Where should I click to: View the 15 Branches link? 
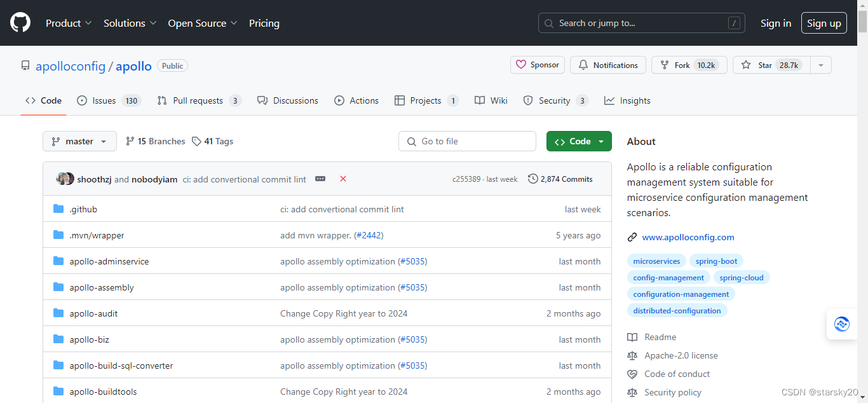pos(156,141)
